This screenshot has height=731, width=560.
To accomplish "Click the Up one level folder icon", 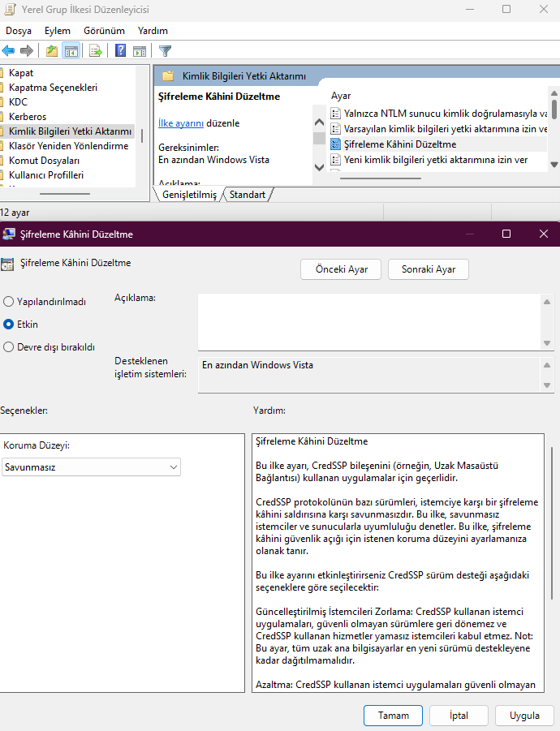I will click(52, 51).
